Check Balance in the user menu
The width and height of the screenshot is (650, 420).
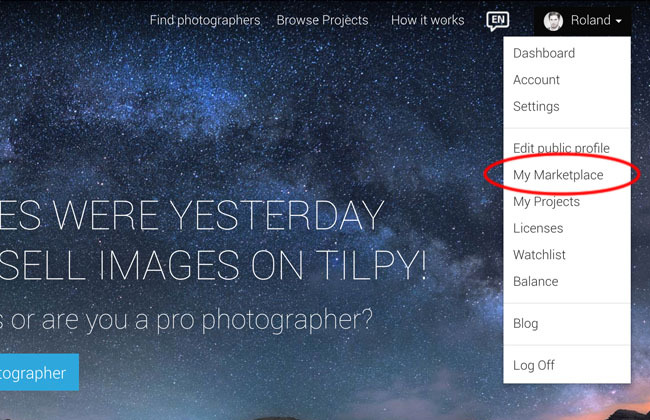[536, 282]
